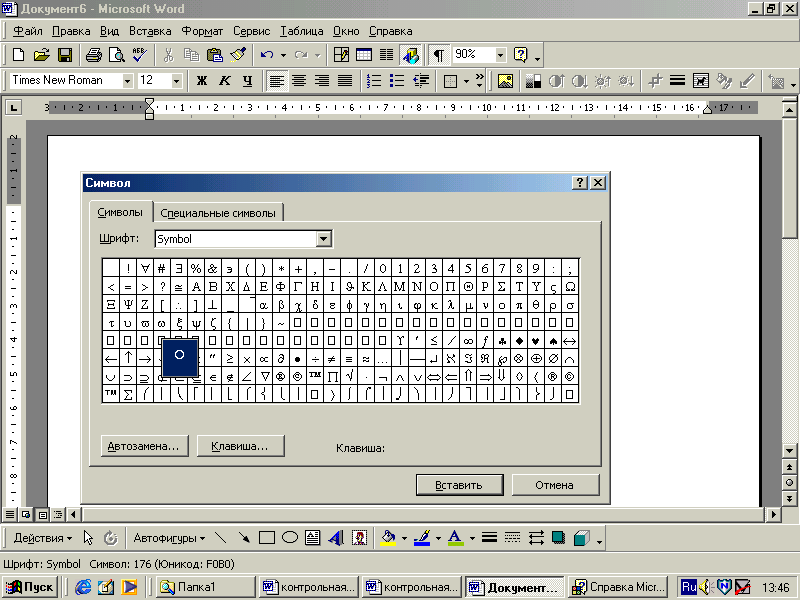Screen dimensions: 800x600
Task: Insert a table using the grid icon
Action: [364, 55]
